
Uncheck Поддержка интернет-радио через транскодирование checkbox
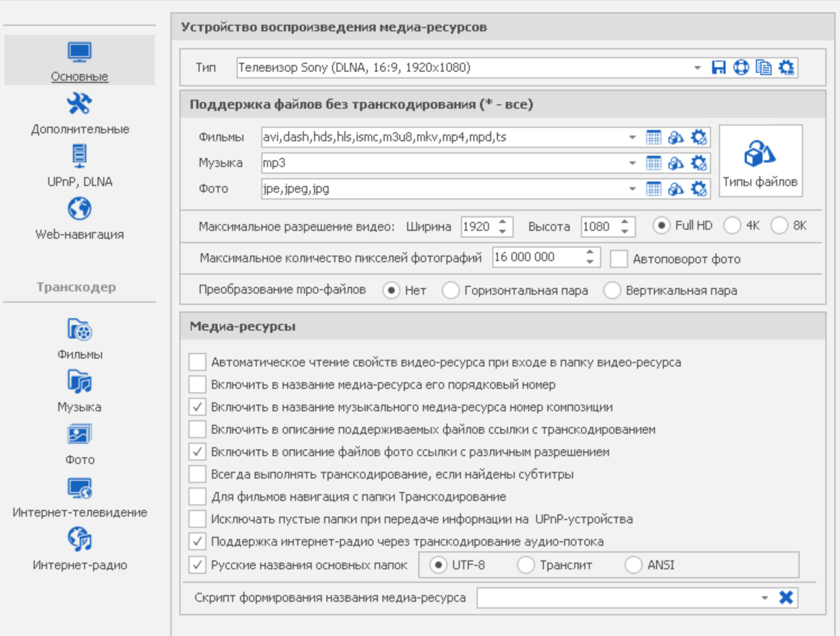[197, 541]
